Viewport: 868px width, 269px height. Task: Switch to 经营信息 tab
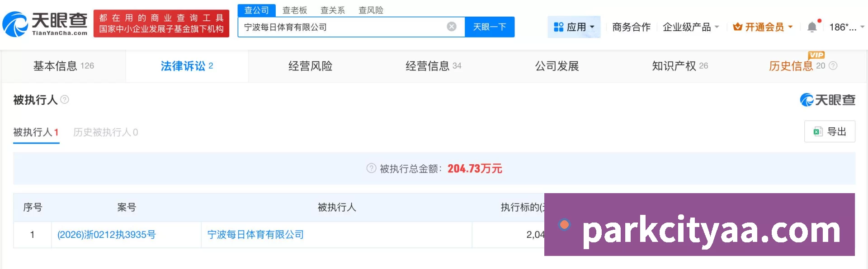[433, 66]
